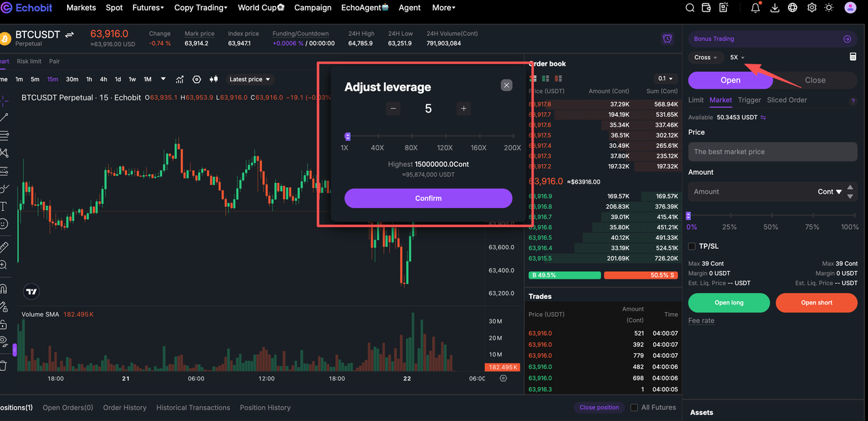Screen dimensions: 868x421
Task: Click the candlestick chart style icon
Action: coord(214,79)
